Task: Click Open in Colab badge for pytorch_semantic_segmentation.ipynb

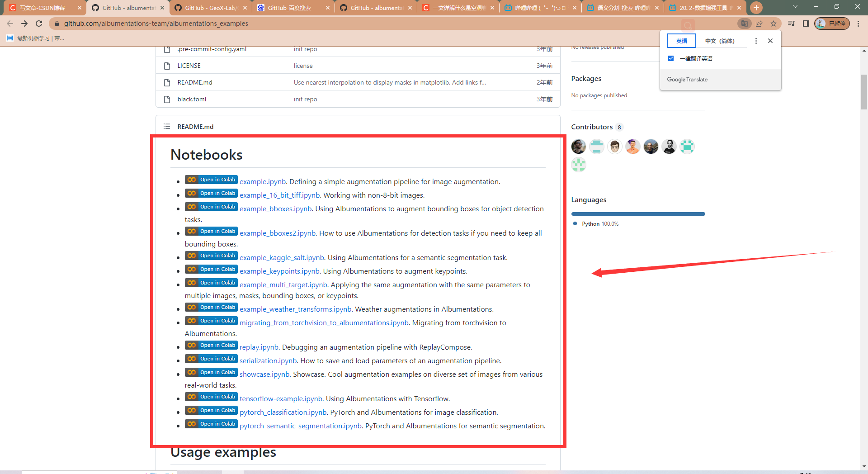Action: pos(211,424)
